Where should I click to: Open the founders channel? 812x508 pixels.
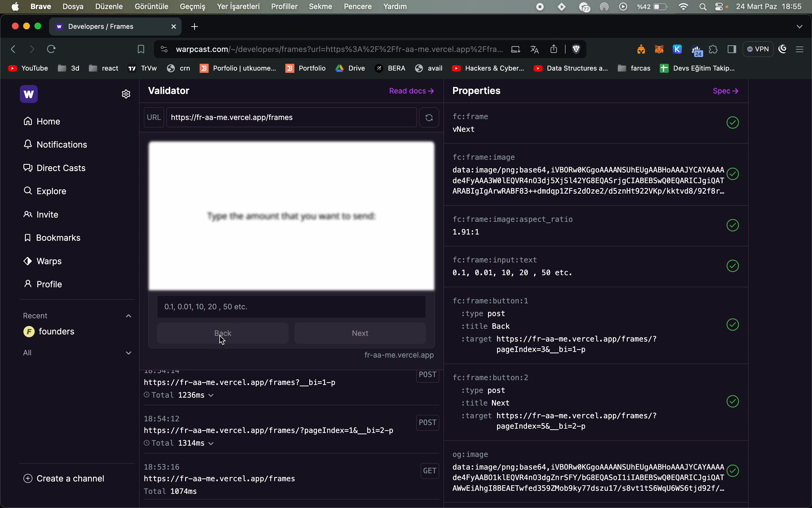[x=49, y=331]
